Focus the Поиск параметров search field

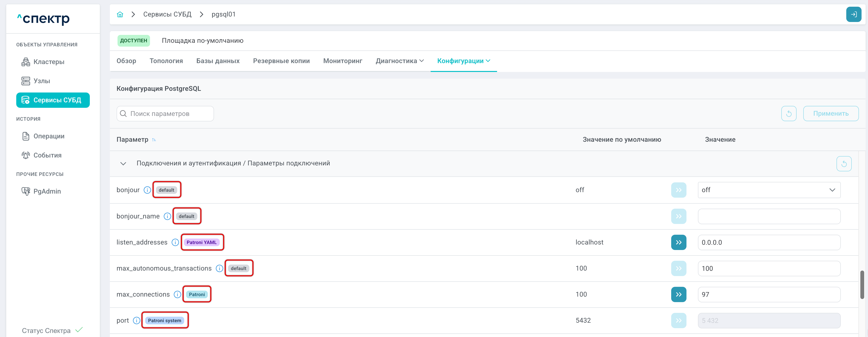pyautogui.click(x=165, y=114)
